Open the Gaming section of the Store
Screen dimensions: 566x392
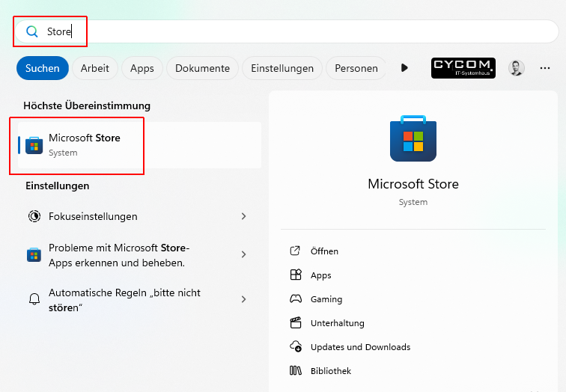(x=326, y=299)
